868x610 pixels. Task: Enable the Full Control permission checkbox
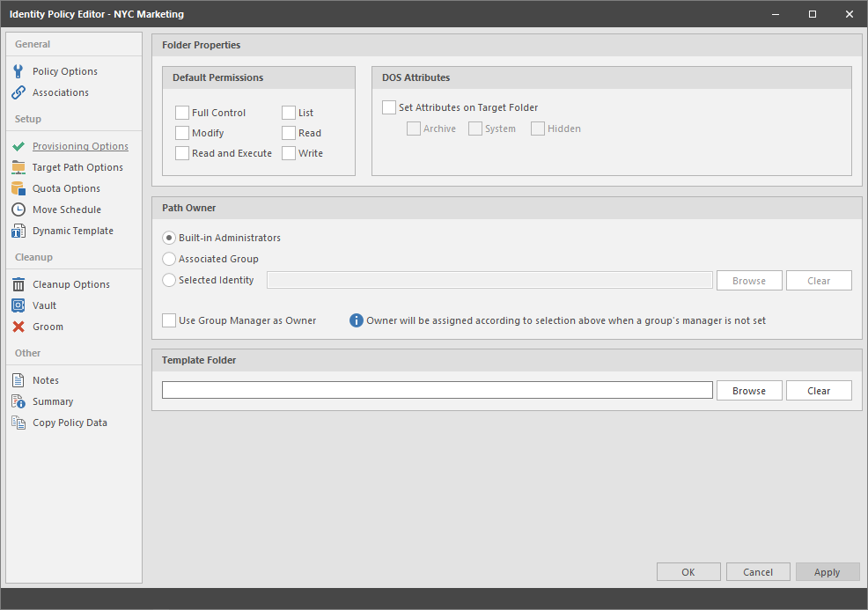(x=182, y=113)
